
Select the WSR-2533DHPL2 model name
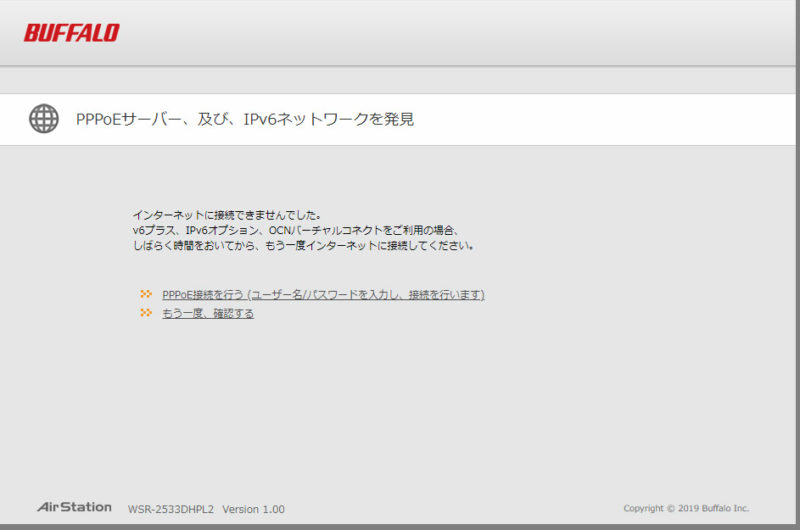171,509
